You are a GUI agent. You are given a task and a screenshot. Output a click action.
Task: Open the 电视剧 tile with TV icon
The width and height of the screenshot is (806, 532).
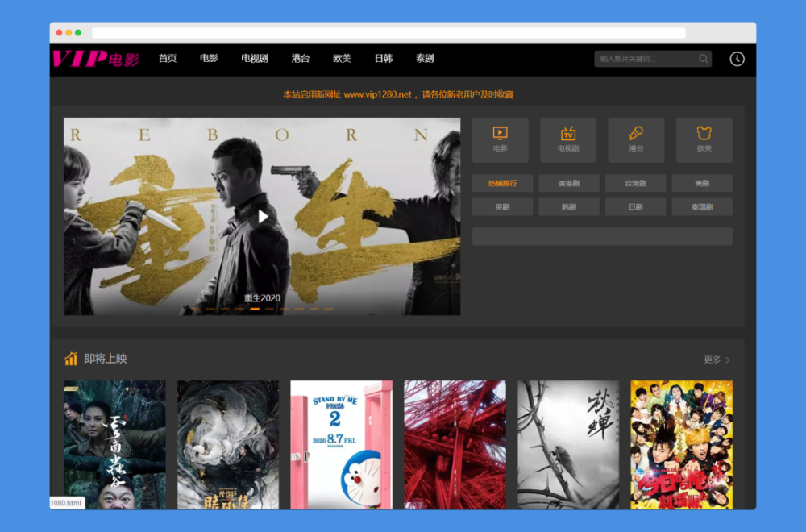point(568,139)
